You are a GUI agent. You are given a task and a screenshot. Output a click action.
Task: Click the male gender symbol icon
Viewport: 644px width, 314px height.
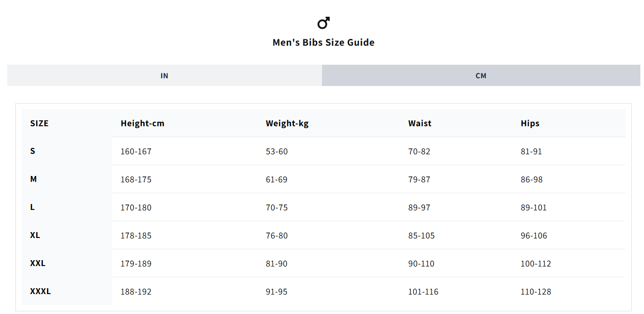point(323,23)
